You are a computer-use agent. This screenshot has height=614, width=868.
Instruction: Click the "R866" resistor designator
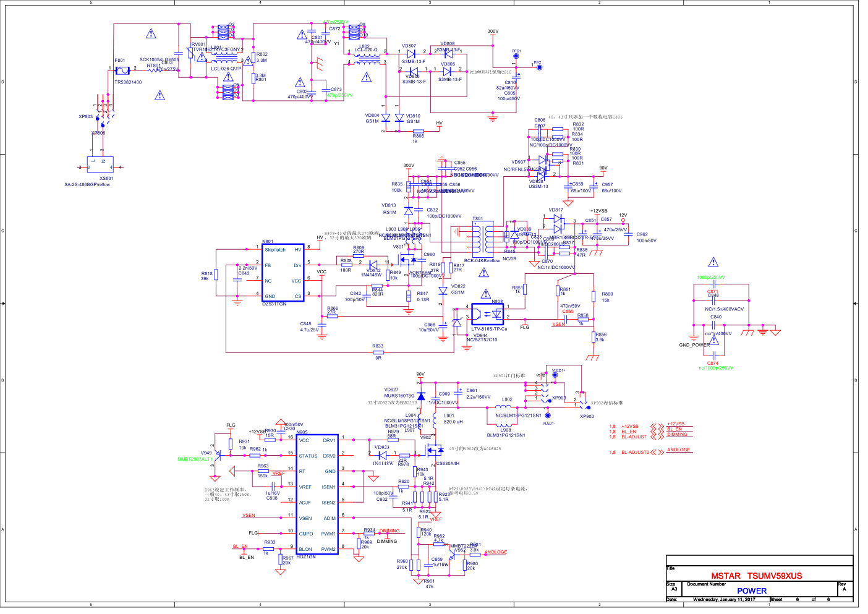pyautogui.click(x=333, y=308)
